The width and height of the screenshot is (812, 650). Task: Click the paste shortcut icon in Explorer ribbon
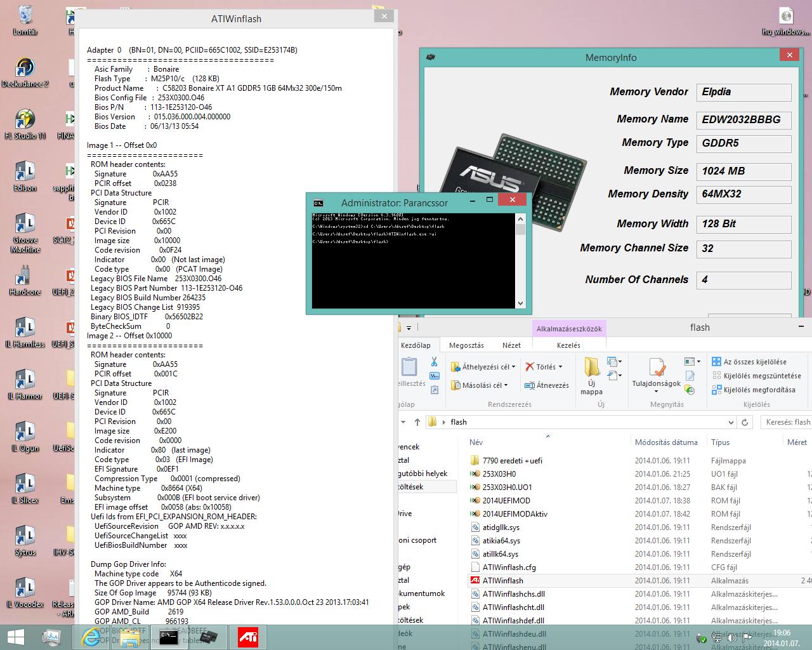point(435,390)
